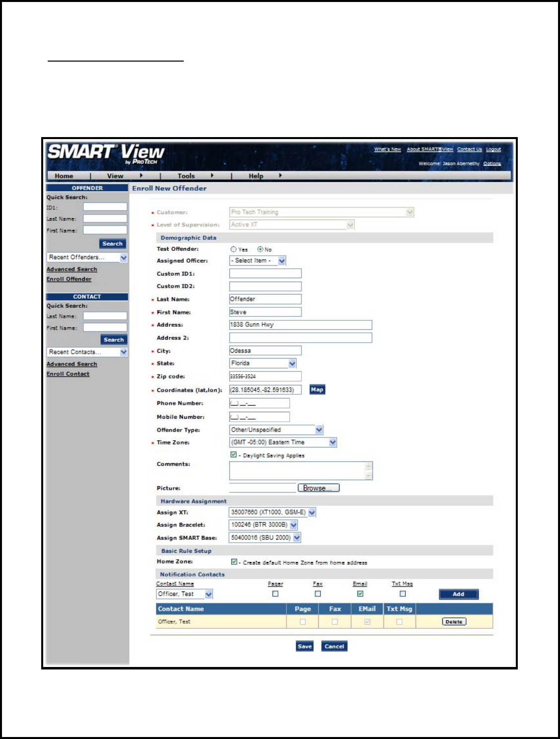Viewport: 560px width, 739px height.
Task: Click the Last Name field containing Offender
Action: 265,299
